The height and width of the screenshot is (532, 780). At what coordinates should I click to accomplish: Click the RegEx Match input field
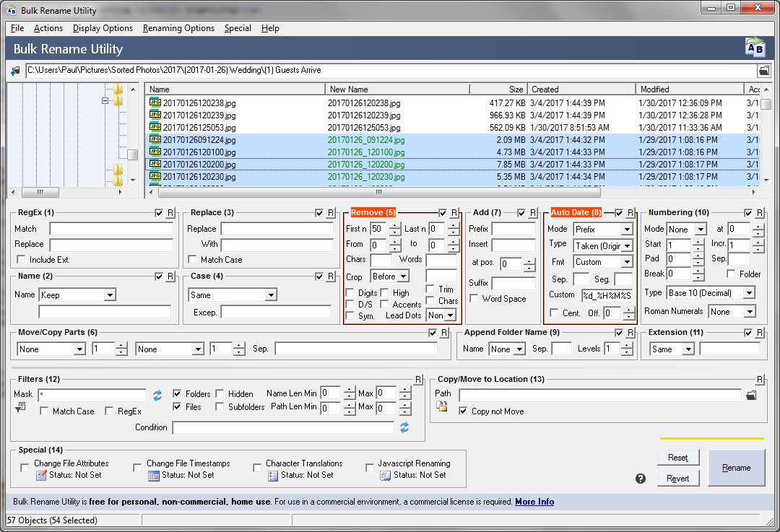point(111,229)
